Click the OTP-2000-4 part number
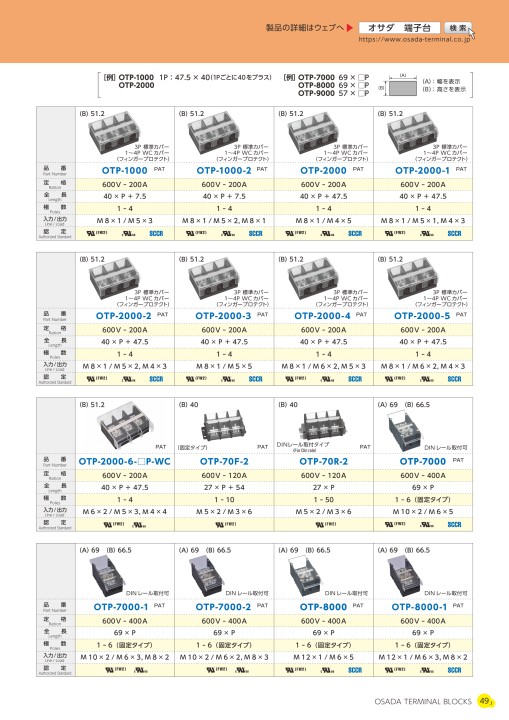 (x=322, y=316)
